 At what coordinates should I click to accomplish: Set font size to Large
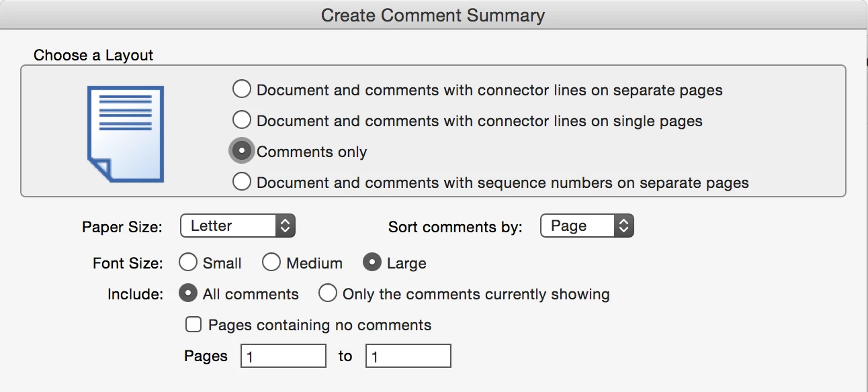tap(372, 263)
